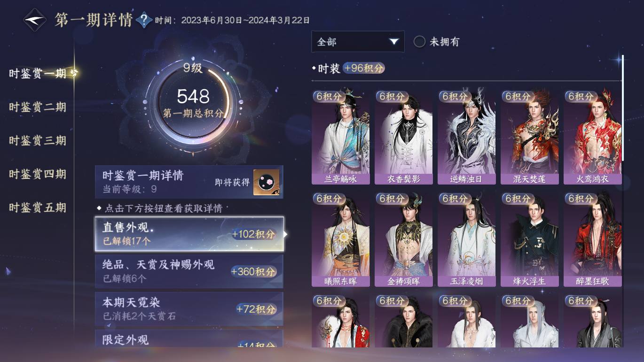Open 绝品、天赏及神赐外观 details
This screenshot has height=362, width=644.
coord(189,271)
